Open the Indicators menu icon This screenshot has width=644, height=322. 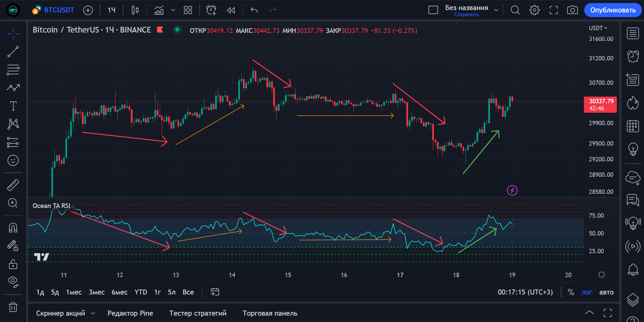[x=159, y=10]
